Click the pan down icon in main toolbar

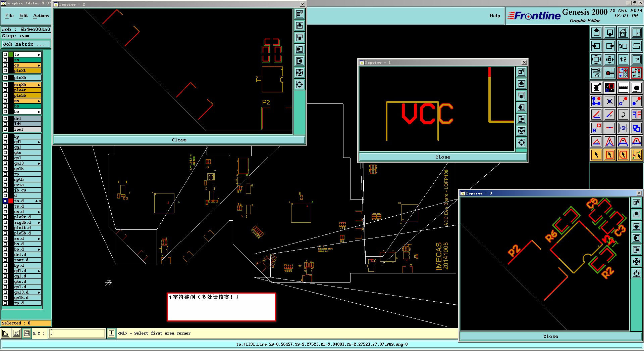click(610, 33)
